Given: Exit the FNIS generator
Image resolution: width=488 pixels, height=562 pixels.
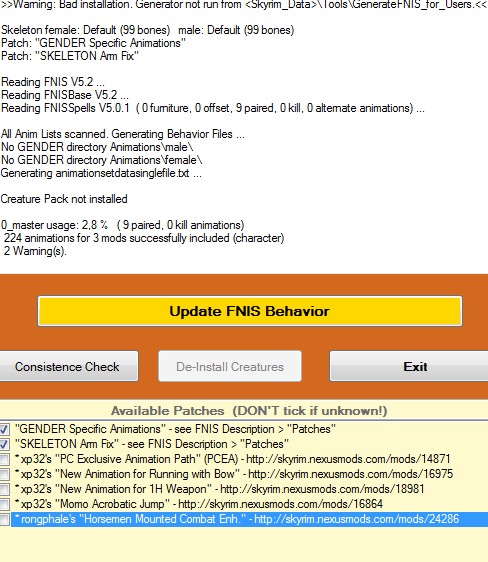Looking at the screenshot, I should click(409, 366).
